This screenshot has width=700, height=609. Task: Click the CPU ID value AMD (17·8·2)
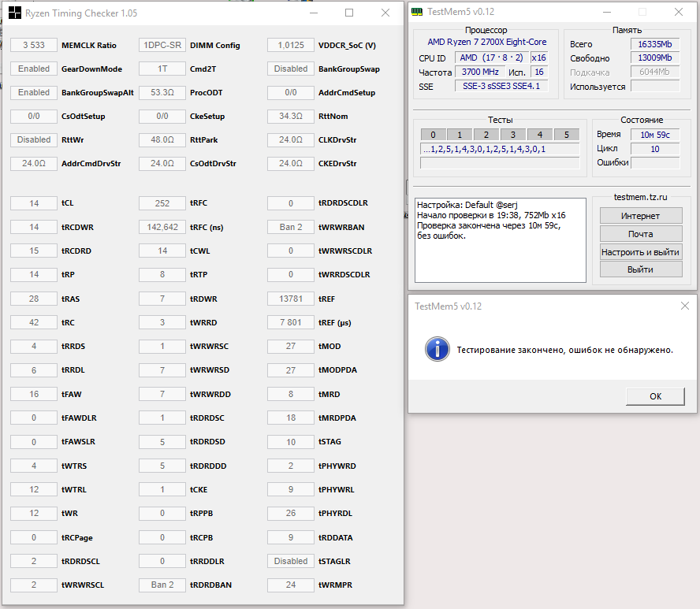[492, 58]
